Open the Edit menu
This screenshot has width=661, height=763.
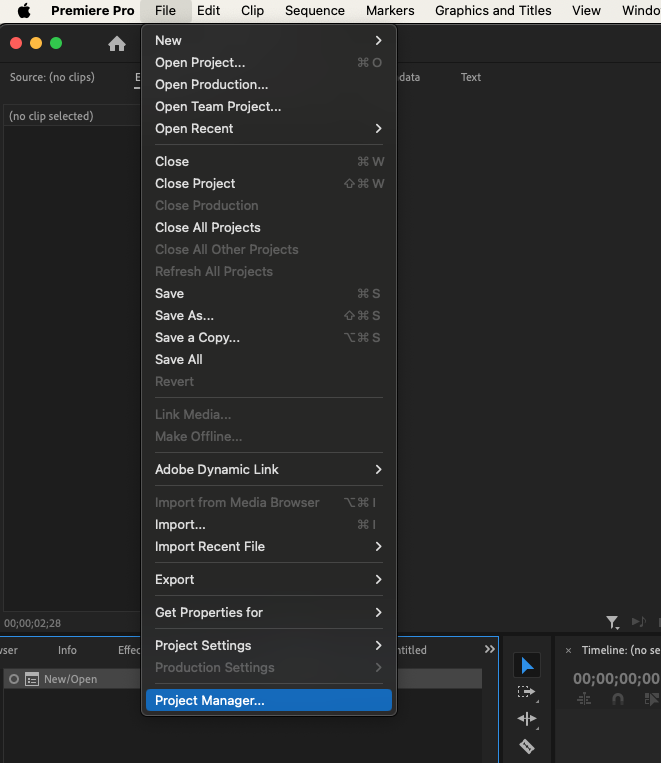pos(208,11)
